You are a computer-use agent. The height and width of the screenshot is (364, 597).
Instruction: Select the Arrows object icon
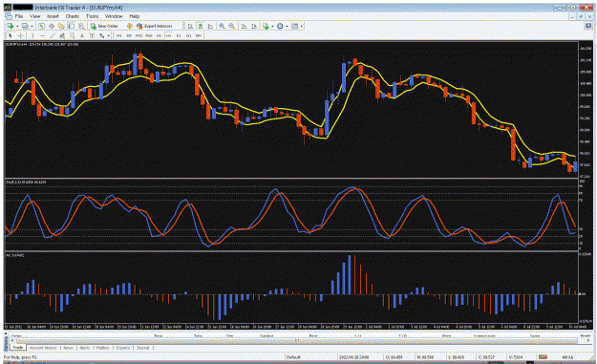[x=101, y=35]
